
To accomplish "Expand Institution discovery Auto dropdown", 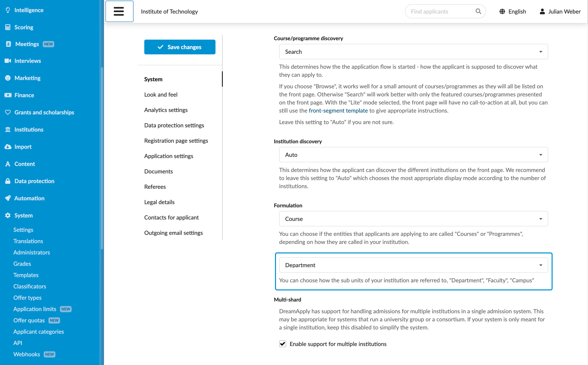I will tap(413, 155).
